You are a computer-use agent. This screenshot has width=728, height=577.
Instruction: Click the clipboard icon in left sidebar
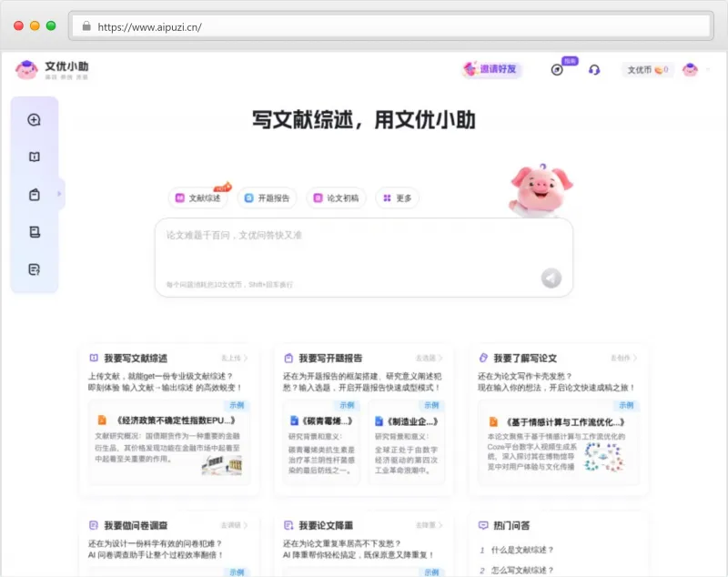35,195
